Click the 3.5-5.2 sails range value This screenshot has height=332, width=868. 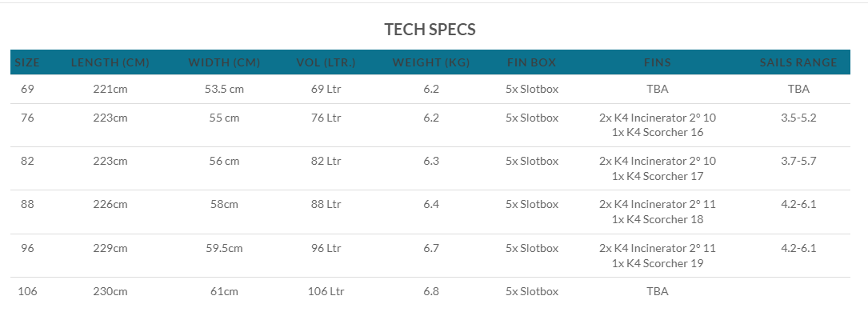tap(799, 118)
